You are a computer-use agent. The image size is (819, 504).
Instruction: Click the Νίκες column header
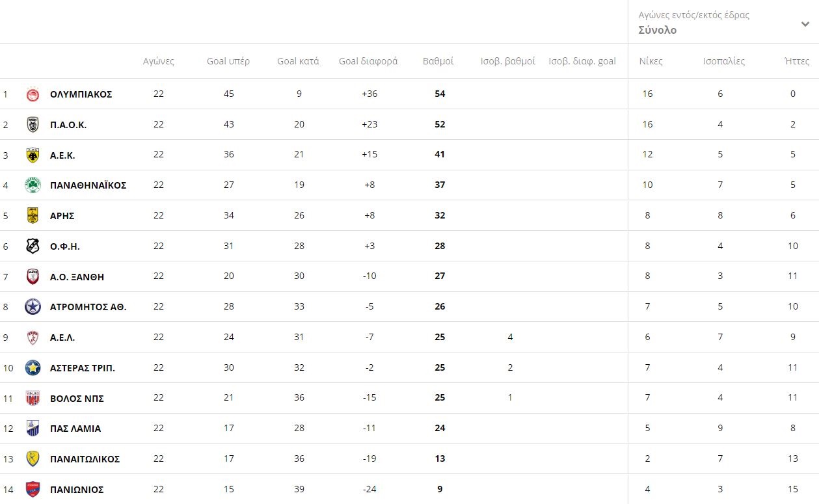[x=651, y=61]
